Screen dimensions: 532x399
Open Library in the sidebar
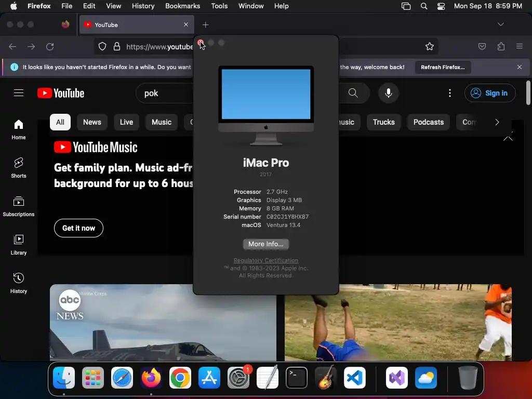coord(19,245)
